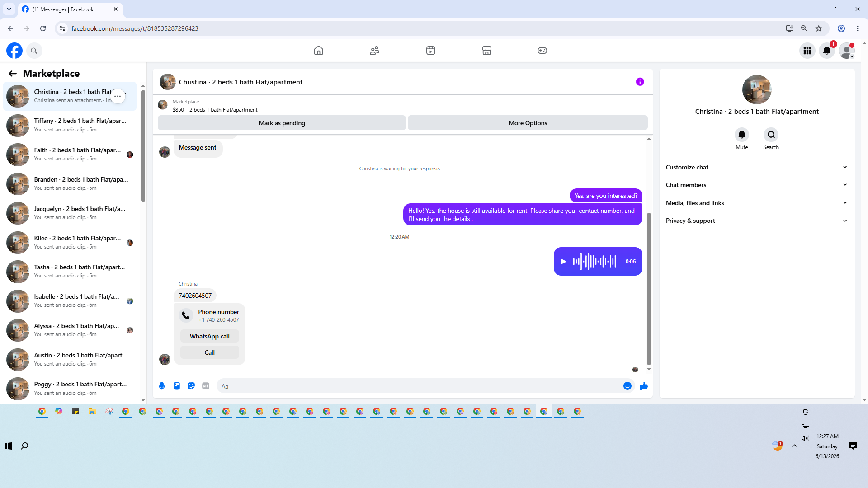Open the account profile menu

click(846, 51)
